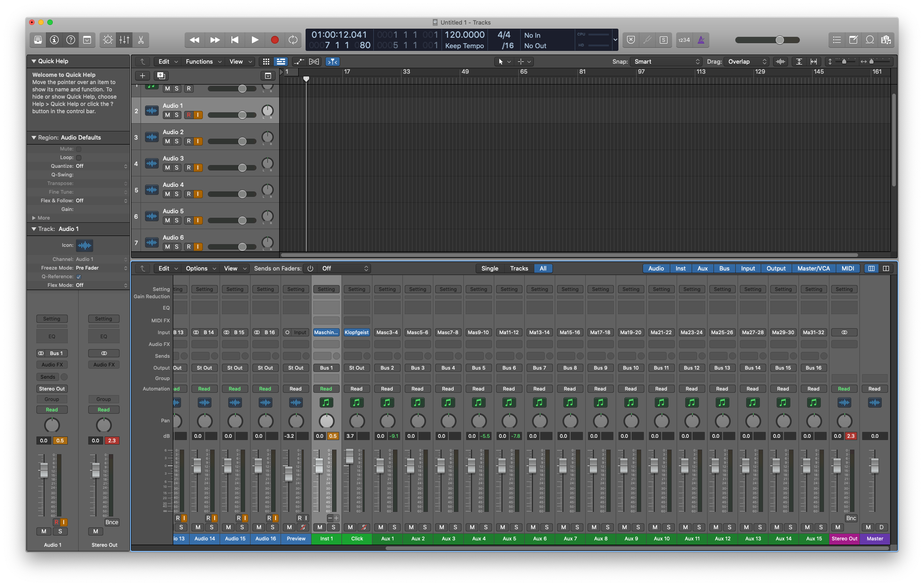Screen dimensions: 924x586
Task: Toggle waveform zoom button
Action: coord(781,61)
